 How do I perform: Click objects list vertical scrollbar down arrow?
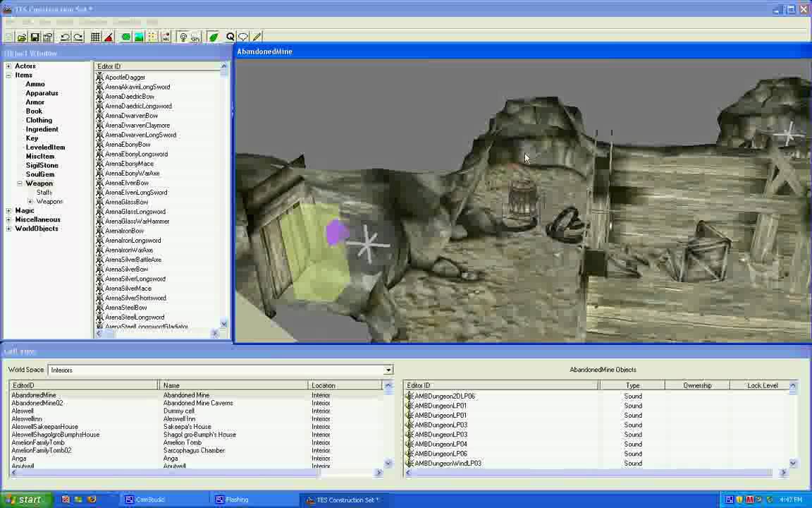click(793, 463)
